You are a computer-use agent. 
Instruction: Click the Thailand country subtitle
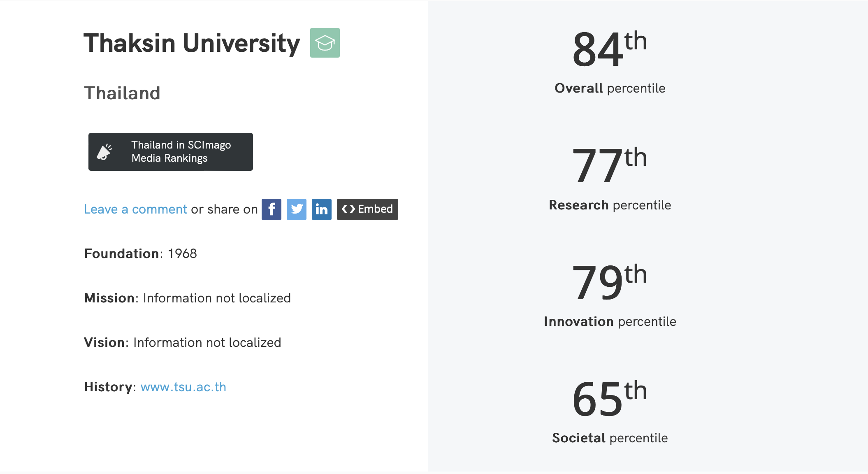pos(122,93)
